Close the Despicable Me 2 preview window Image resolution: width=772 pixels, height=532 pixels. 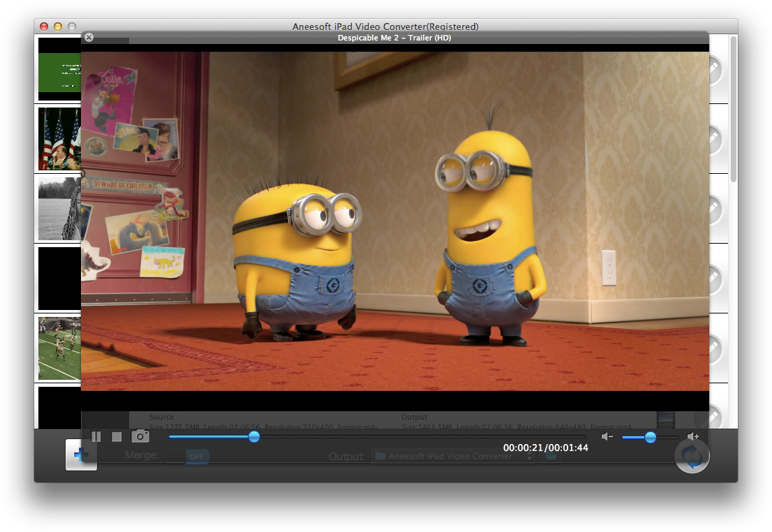[89, 38]
